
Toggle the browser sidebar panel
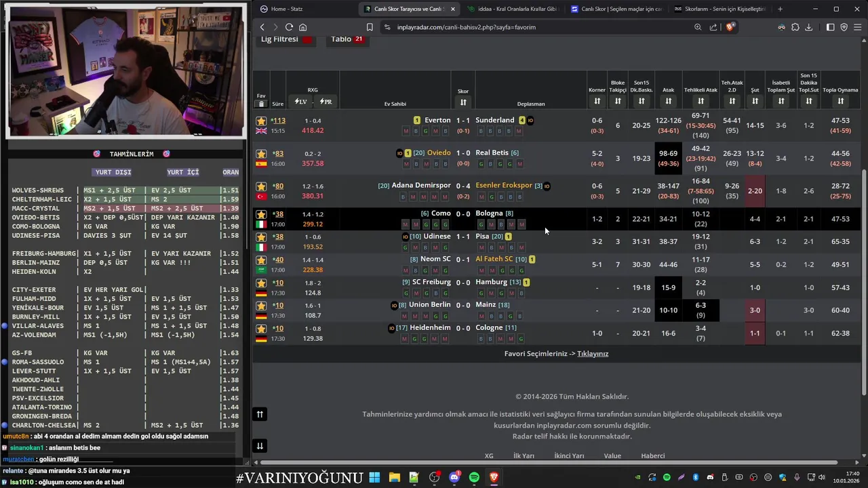(x=830, y=27)
